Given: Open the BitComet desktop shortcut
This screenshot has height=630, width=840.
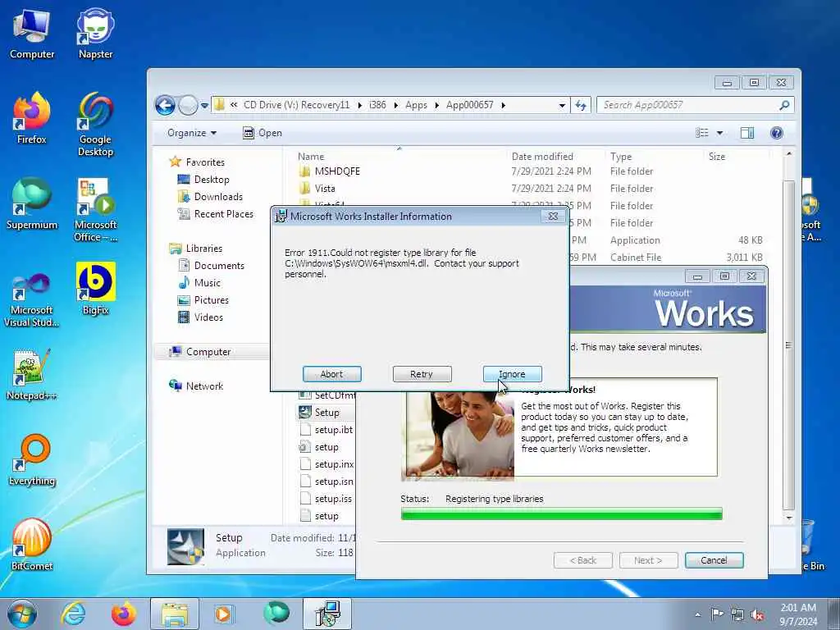Looking at the screenshot, I should [32, 545].
